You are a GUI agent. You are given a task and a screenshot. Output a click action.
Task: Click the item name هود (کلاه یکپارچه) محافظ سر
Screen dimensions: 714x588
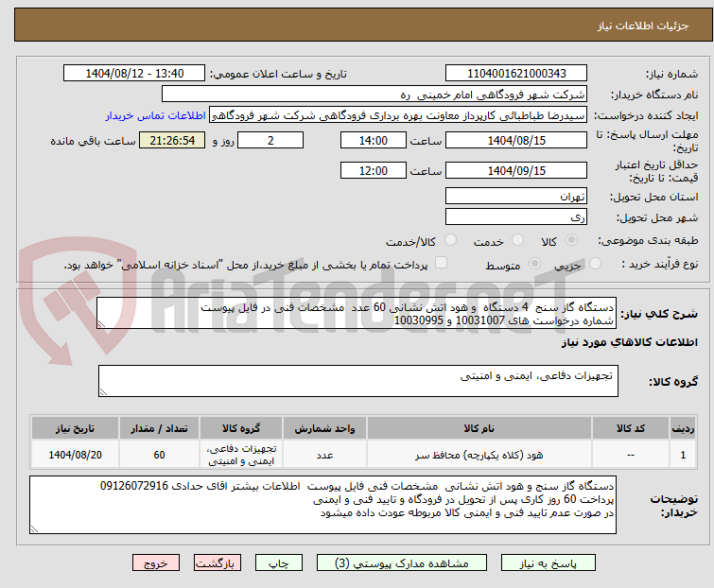coord(479,455)
